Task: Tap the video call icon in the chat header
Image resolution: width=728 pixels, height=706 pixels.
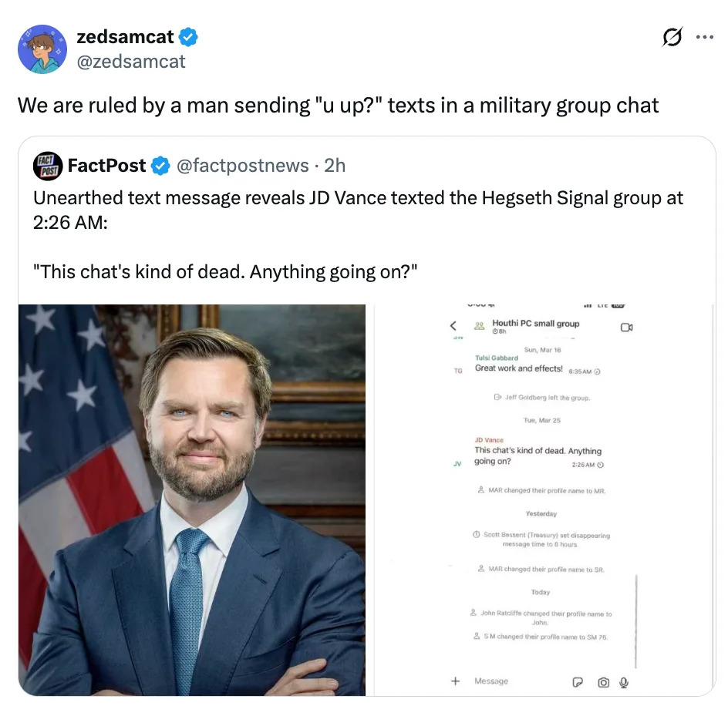Action: pyautogui.click(x=626, y=328)
